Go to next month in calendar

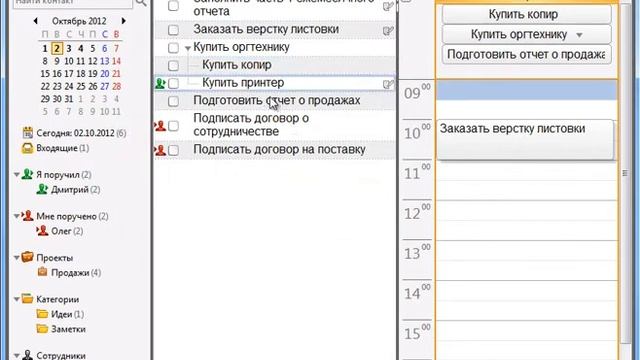(123, 21)
